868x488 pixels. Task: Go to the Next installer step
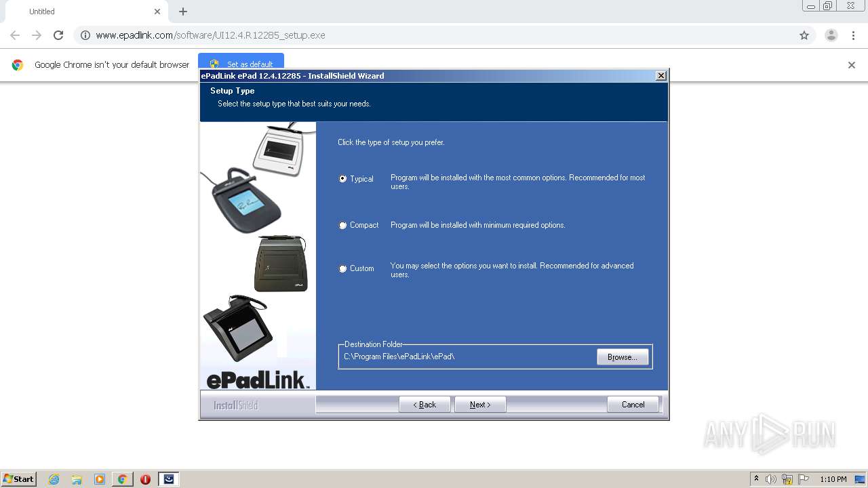tap(480, 405)
